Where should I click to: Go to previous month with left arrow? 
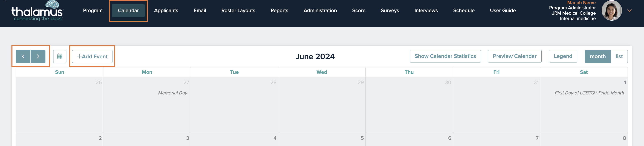pyautogui.click(x=23, y=57)
